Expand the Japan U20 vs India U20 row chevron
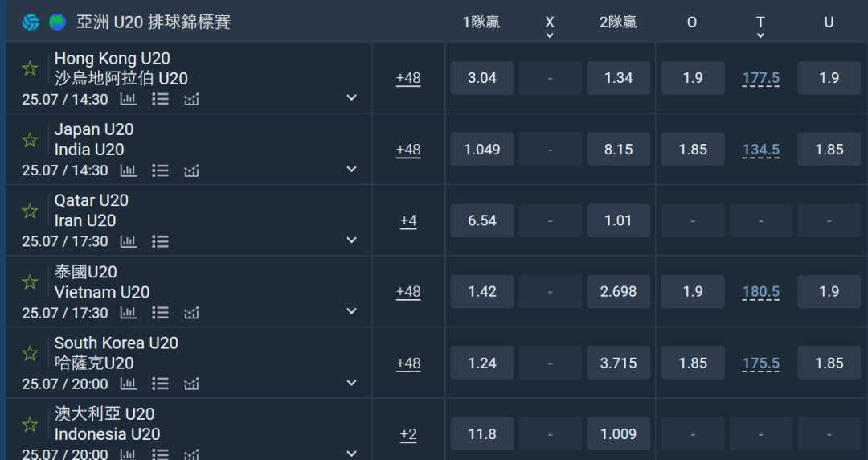This screenshot has height=460, width=868. pyautogui.click(x=351, y=169)
